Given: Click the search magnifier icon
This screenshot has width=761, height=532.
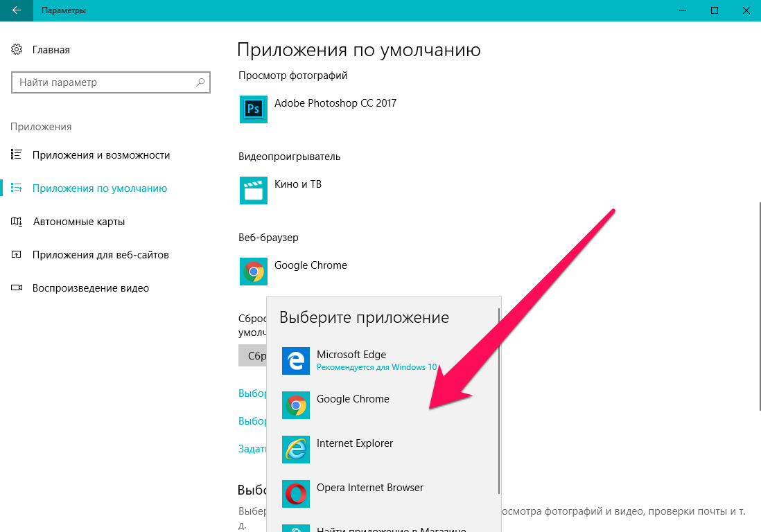Looking at the screenshot, I should pyautogui.click(x=200, y=82).
